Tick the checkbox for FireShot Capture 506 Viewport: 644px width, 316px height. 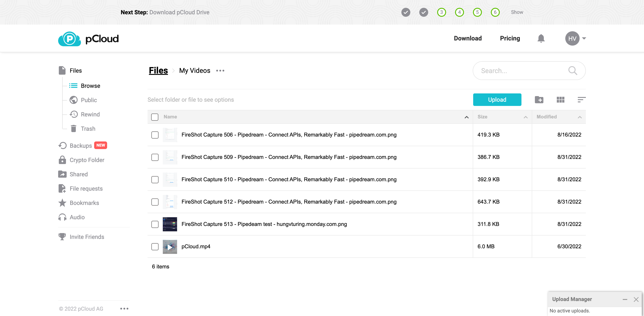point(155,135)
